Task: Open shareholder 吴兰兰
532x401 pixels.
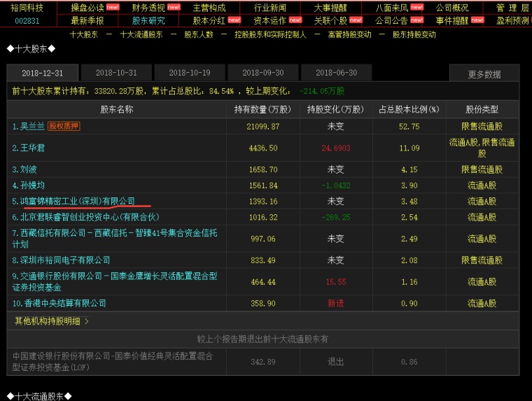Action: pos(32,126)
